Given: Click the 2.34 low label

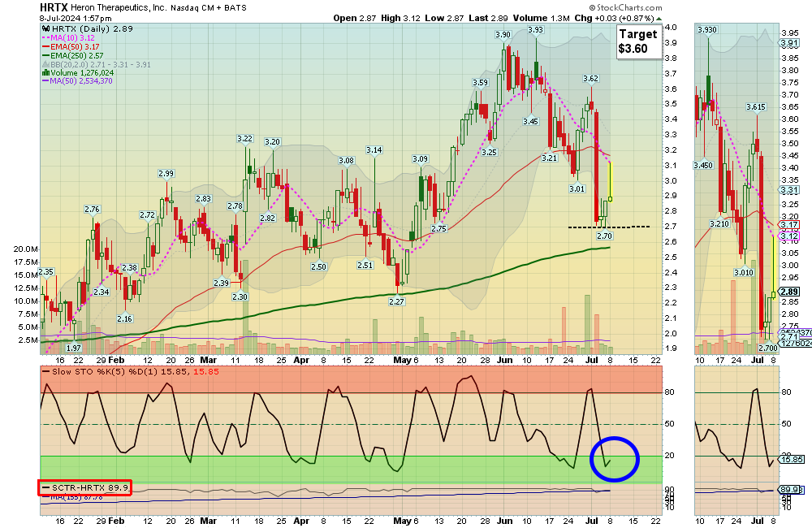Looking at the screenshot, I should 101,292.
